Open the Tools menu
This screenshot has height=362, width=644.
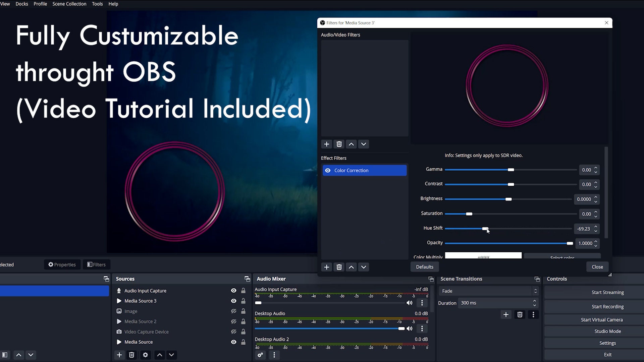point(97,4)
